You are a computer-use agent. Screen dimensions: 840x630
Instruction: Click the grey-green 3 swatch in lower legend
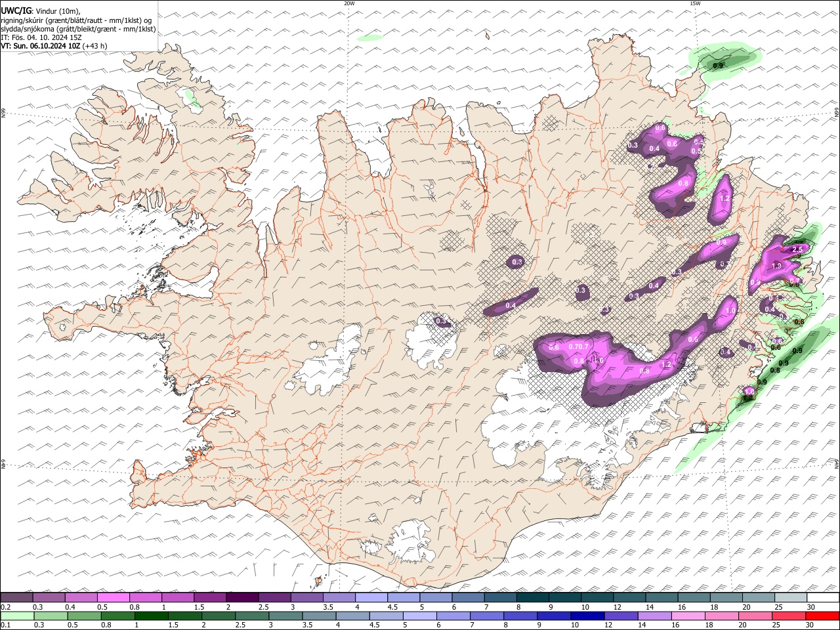(285, 616)
